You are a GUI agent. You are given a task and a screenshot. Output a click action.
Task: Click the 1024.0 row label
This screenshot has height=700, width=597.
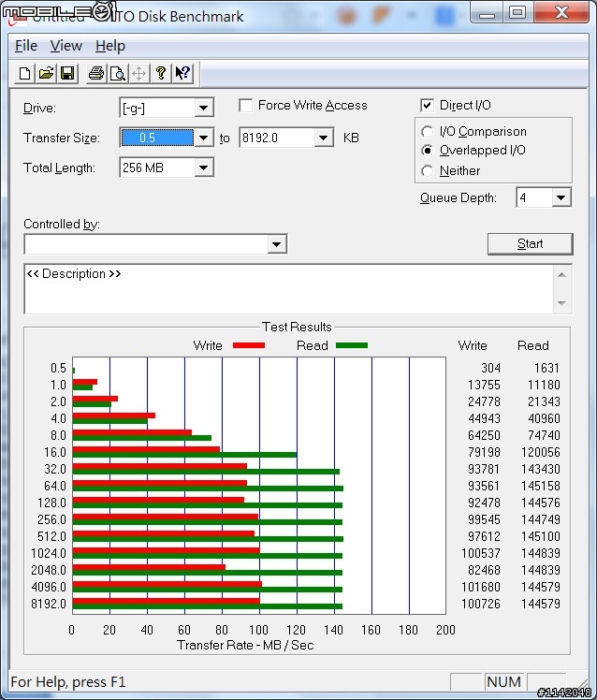49,553
